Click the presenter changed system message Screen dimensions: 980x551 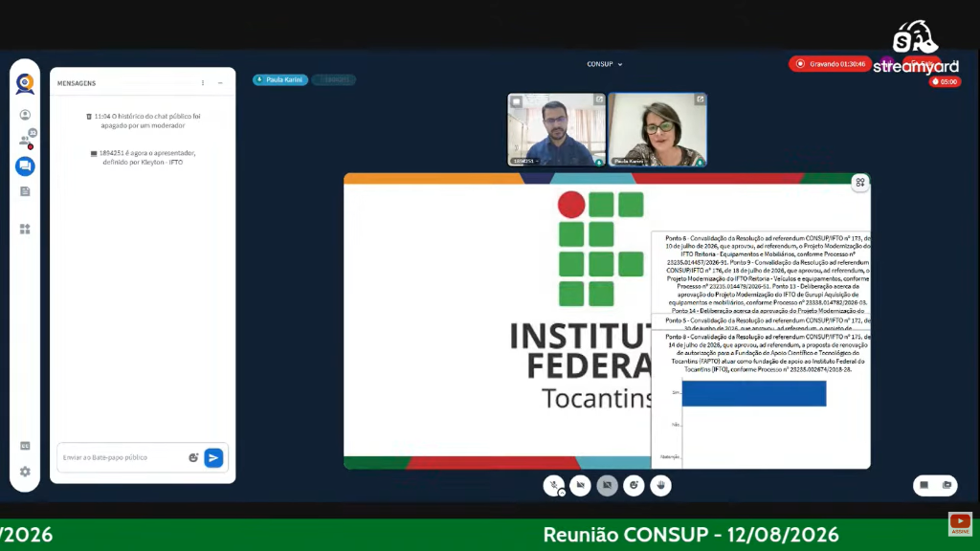pyautogui.click(x=144, y=158)
